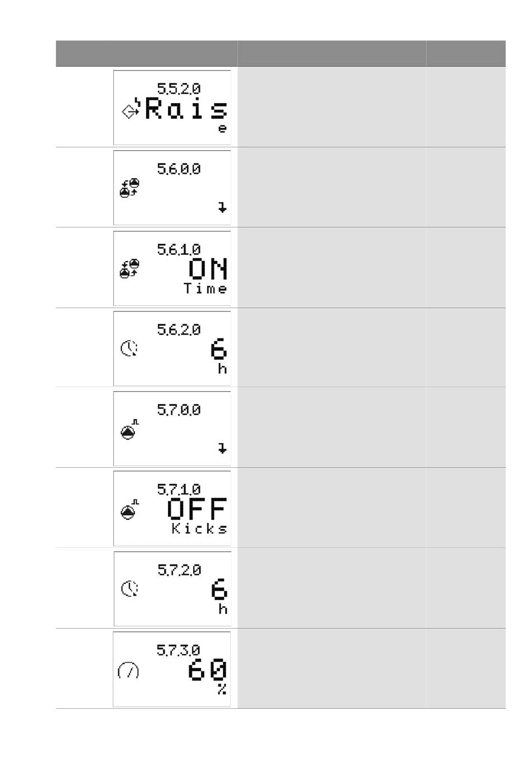Toggle the ON Time value in 5.6.1.0
532x767 pixels.
tap(206, 276)
